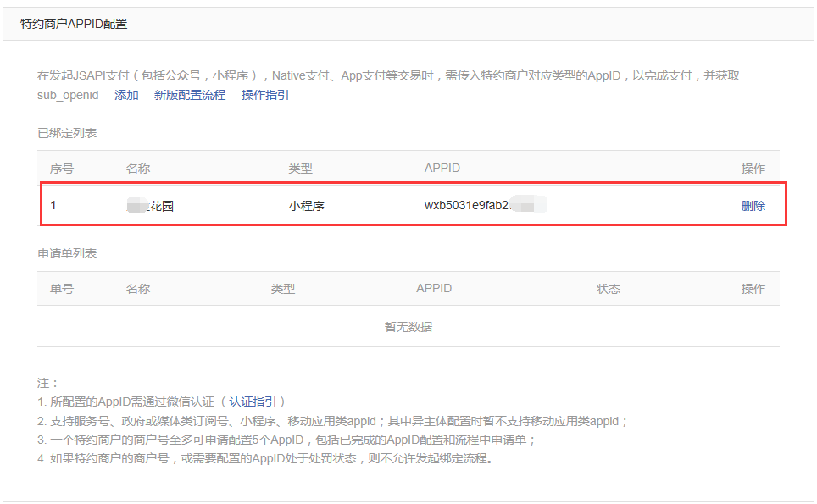Click the "操作" header in the bound list table
Image resolution: width=817 pixels, height=504 pixels.
[753, 169]
